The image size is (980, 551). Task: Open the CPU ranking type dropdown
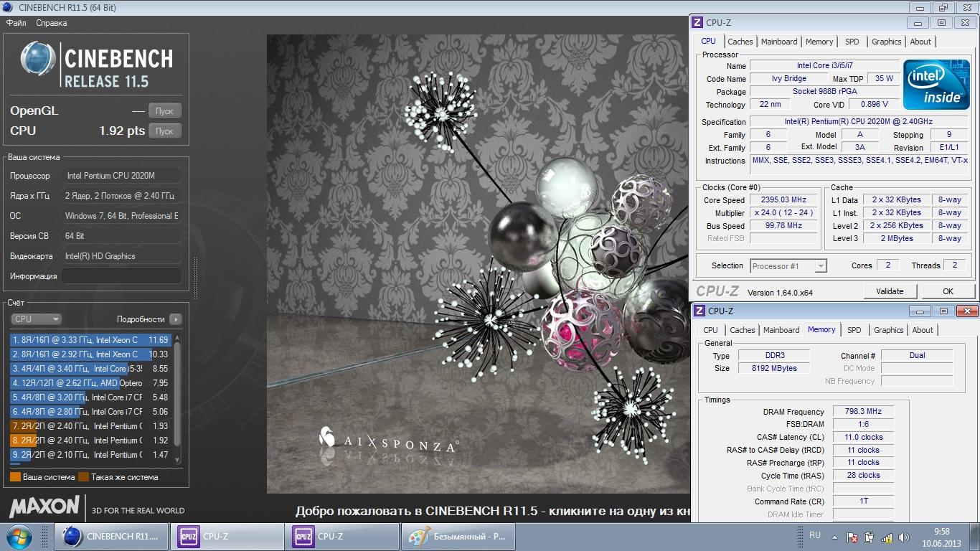tap(36, 319)
